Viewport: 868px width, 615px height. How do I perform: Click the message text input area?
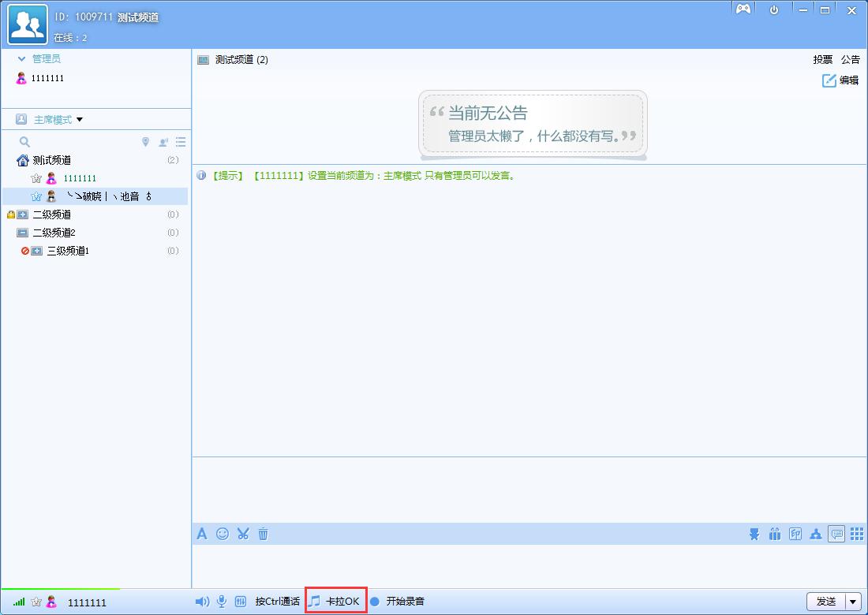tap(529, 566)
